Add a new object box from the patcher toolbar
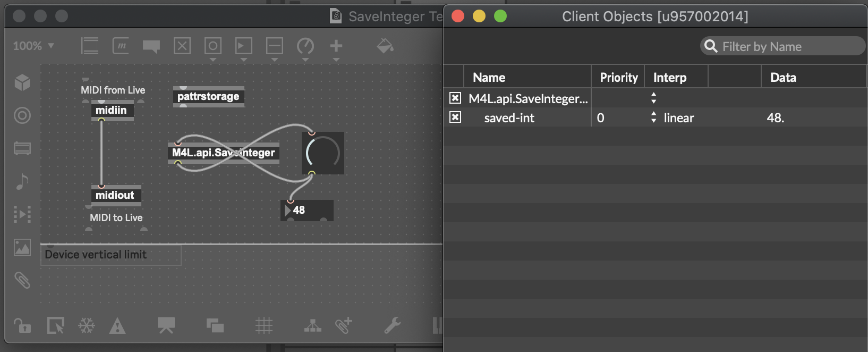The height and width of the screenshot is (352, 868). [90, 46]
